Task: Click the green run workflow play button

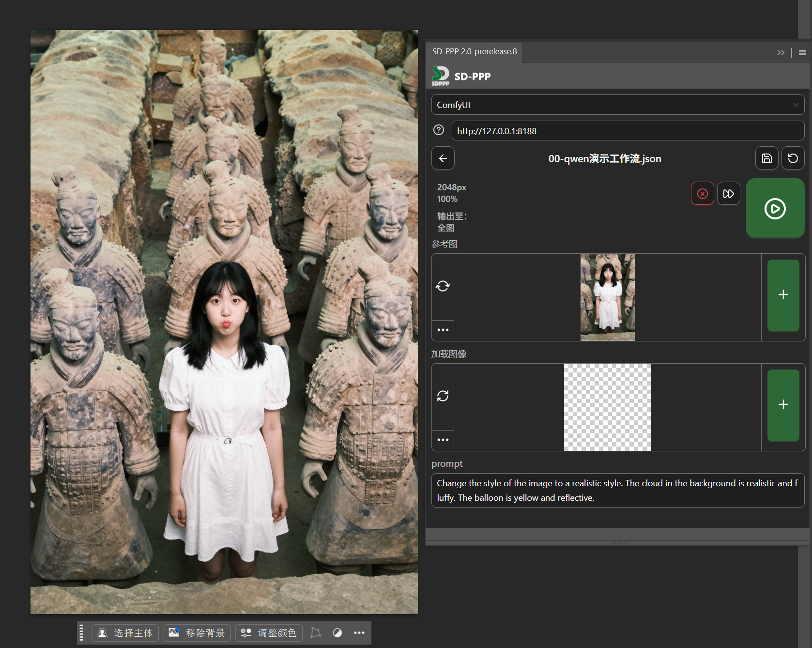Action: tap(775, 208)
